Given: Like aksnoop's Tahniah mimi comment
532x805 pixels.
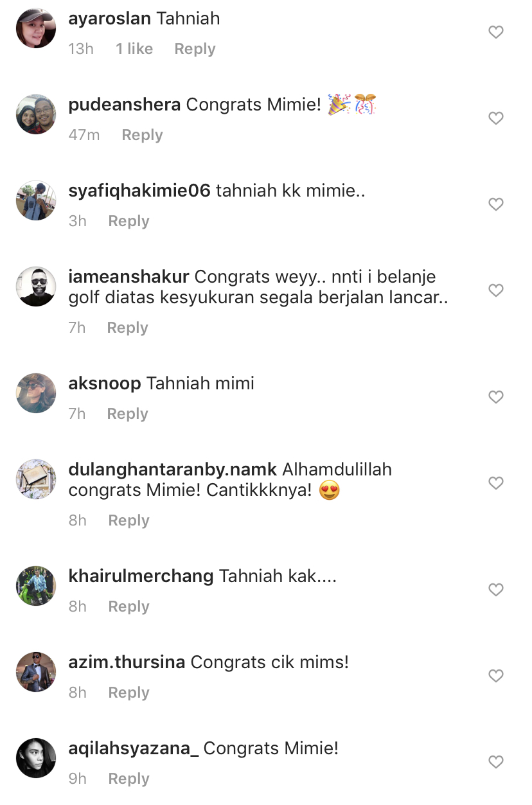Looking at the screenshot, I should click(x=495, y=397).
